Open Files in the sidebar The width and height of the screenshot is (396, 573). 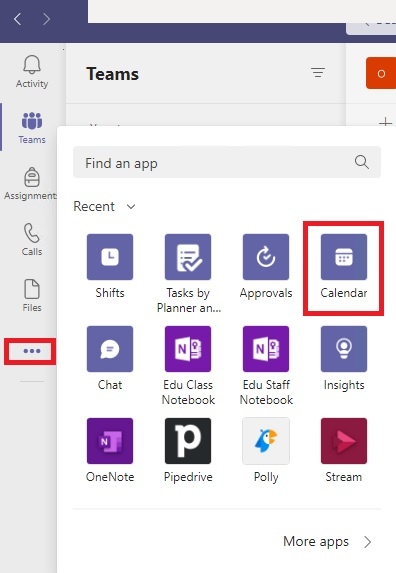pyautogui.click(x=32, y=295)
